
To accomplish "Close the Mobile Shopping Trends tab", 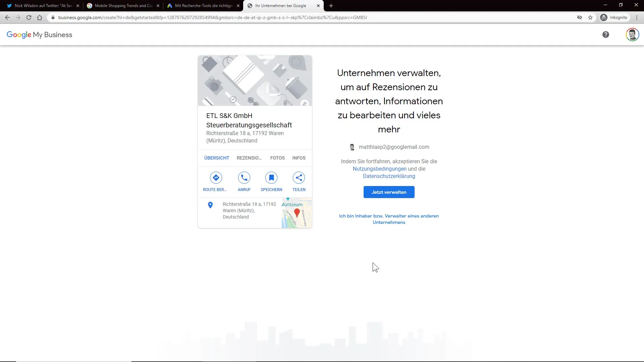I will [x=158, y=6].
